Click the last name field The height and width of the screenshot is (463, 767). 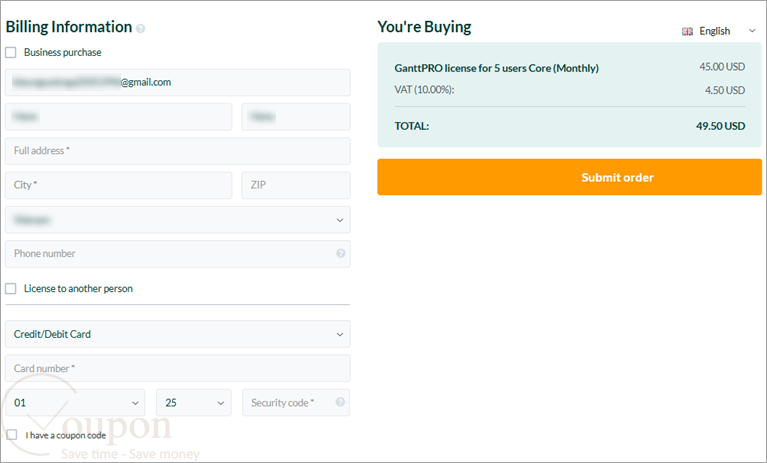click(x=296, y=116)
